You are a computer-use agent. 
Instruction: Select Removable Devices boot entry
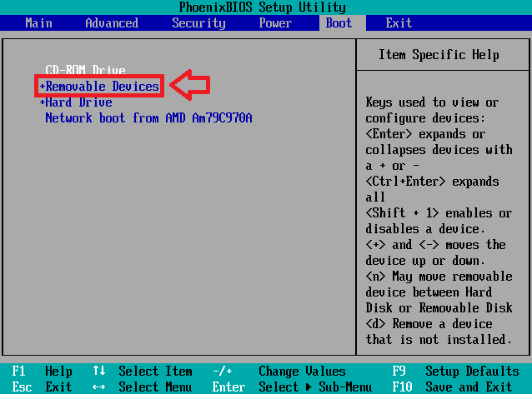pyautogui.click(x=102, y=86)
